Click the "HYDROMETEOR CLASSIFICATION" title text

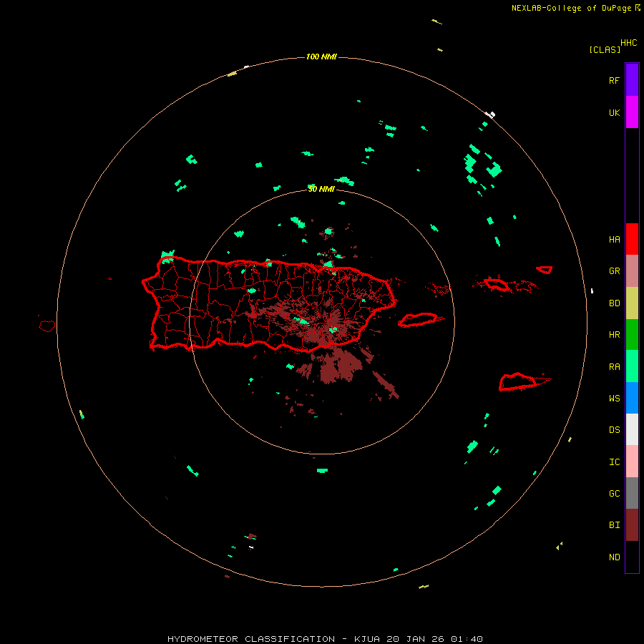click(x=251, y=639)
